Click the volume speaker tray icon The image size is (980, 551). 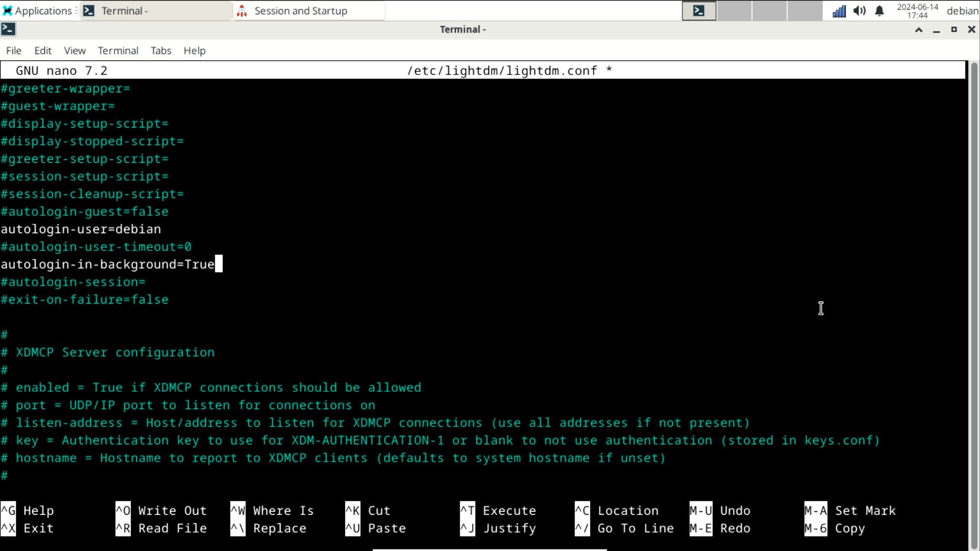coord(859,11)
